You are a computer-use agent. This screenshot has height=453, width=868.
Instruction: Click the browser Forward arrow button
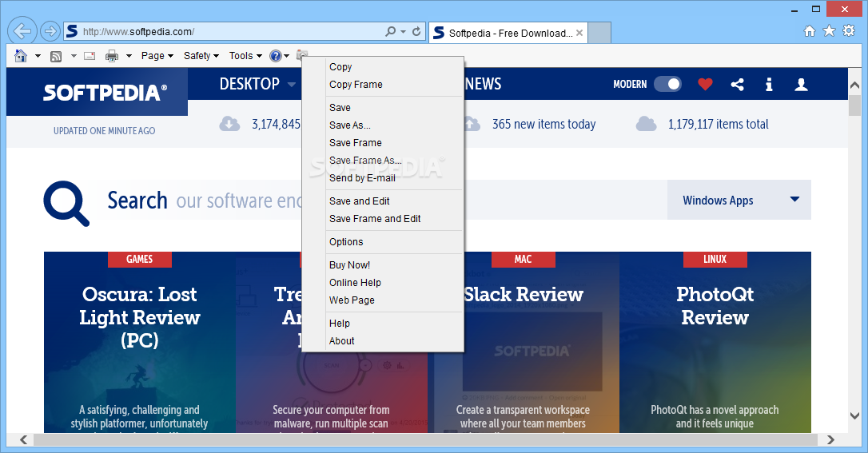50,31
